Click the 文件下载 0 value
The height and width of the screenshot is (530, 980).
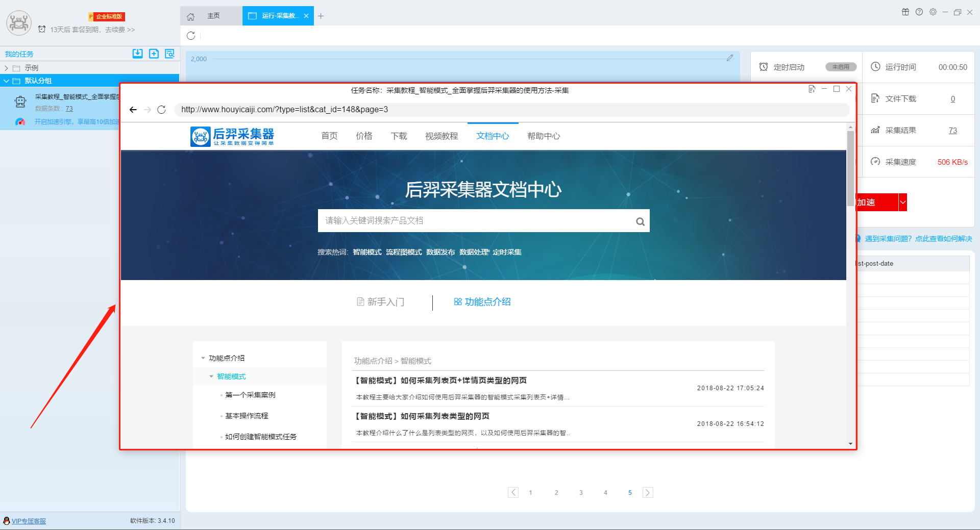pos(952,99)
